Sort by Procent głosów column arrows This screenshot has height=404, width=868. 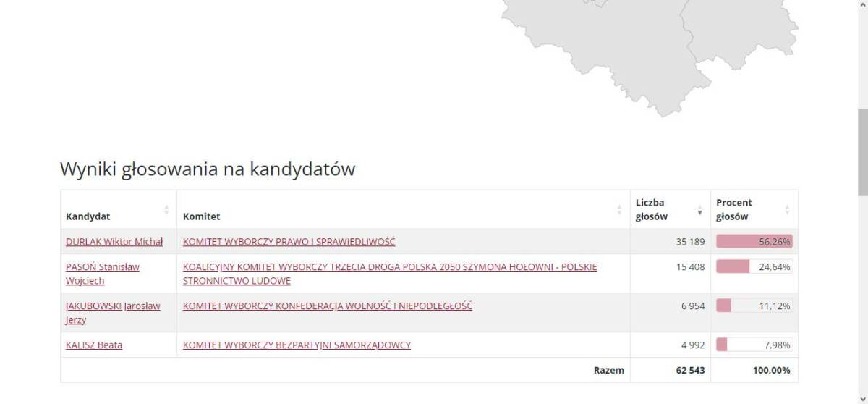point(787,209)
